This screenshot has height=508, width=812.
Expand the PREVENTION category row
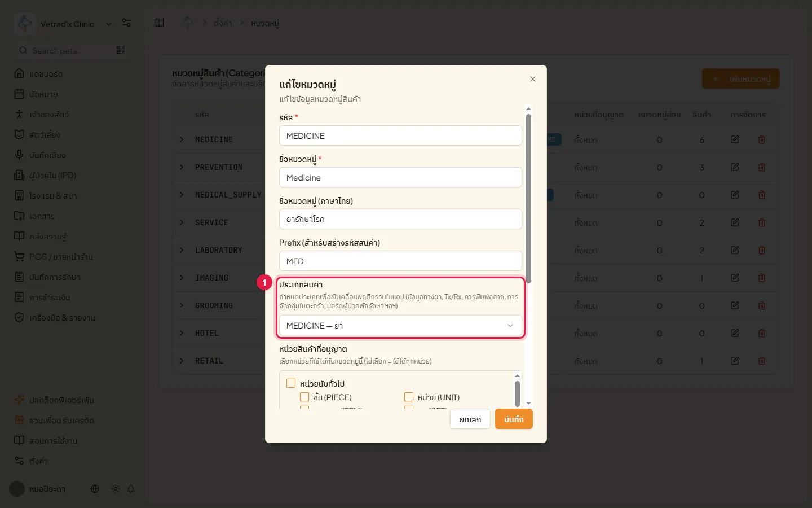click(x=182, y=167)
